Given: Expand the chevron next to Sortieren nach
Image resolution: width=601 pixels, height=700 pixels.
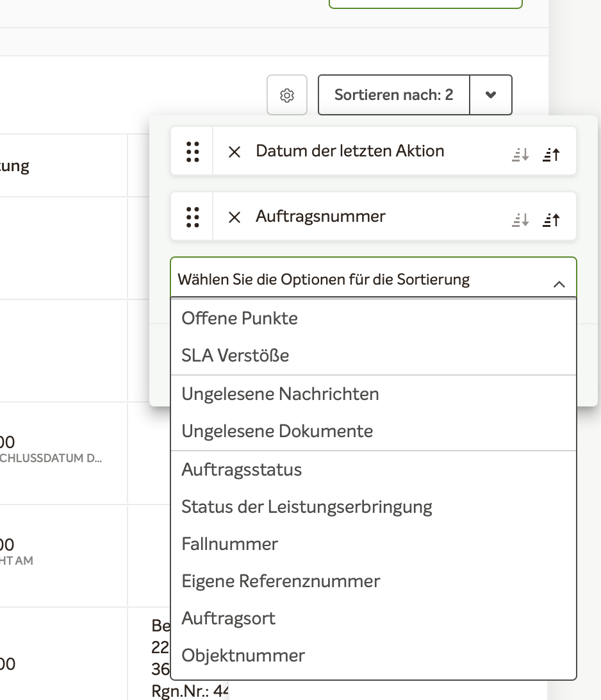Looking at the screenshot, I should point(491,95).
